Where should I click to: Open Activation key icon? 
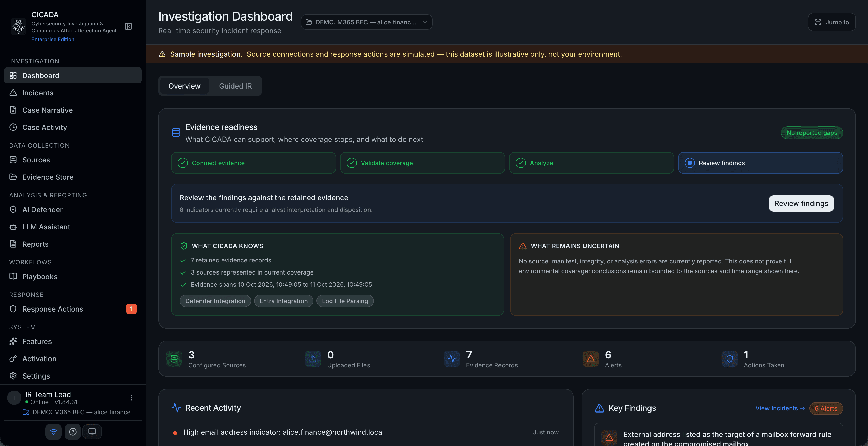(13, 358)
